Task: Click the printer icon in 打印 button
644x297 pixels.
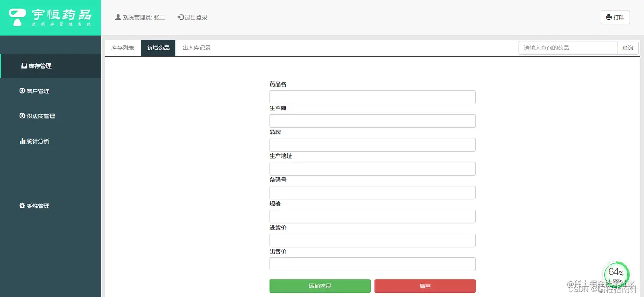Action: point(609,17)
